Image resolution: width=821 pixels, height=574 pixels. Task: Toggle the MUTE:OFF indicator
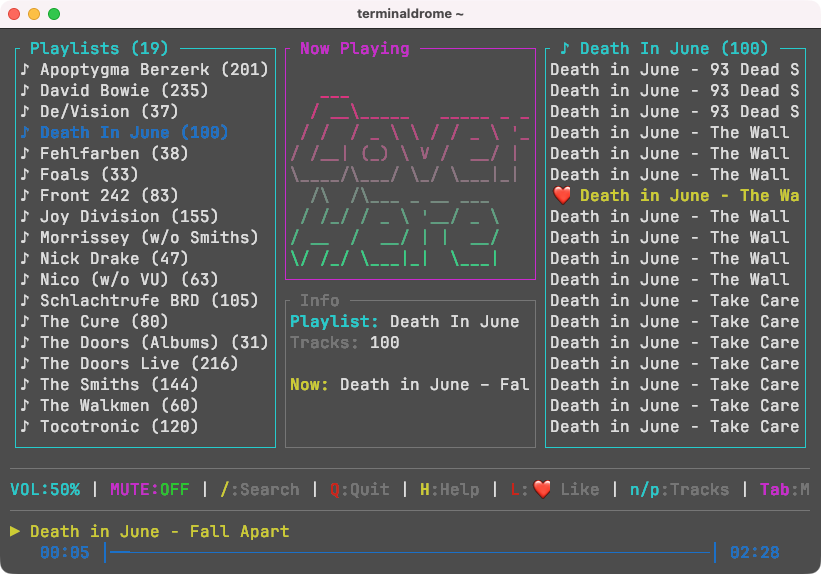click(149, 489)
